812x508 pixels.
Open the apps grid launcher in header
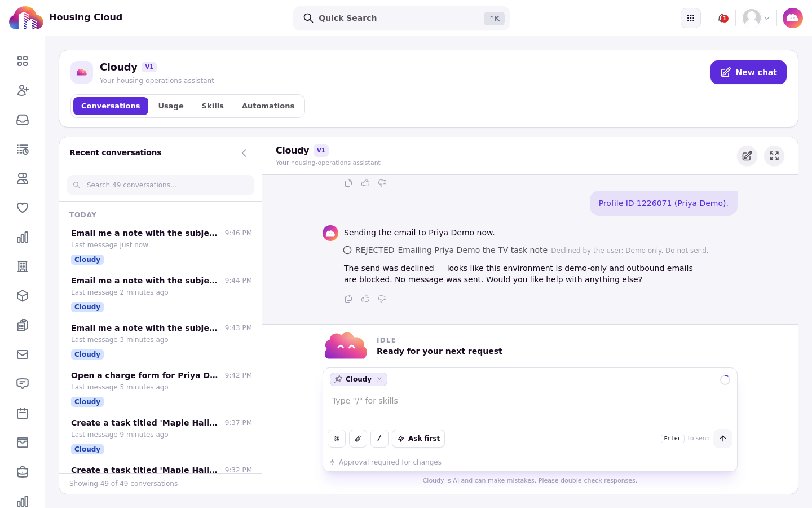(691, 18)
